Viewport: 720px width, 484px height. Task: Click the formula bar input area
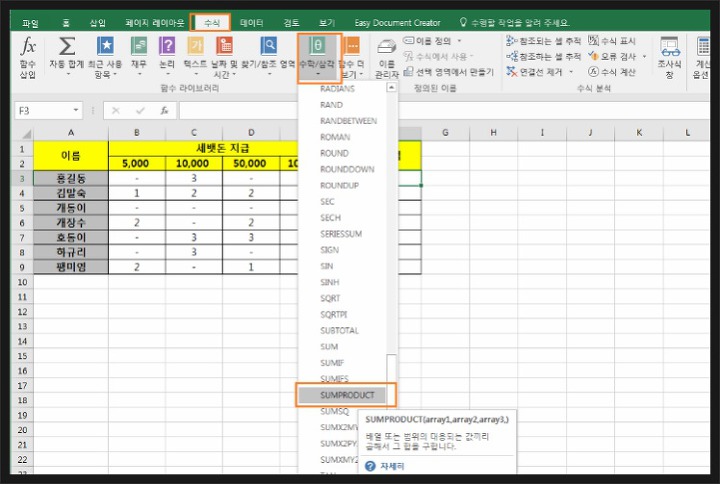[444, 111]
